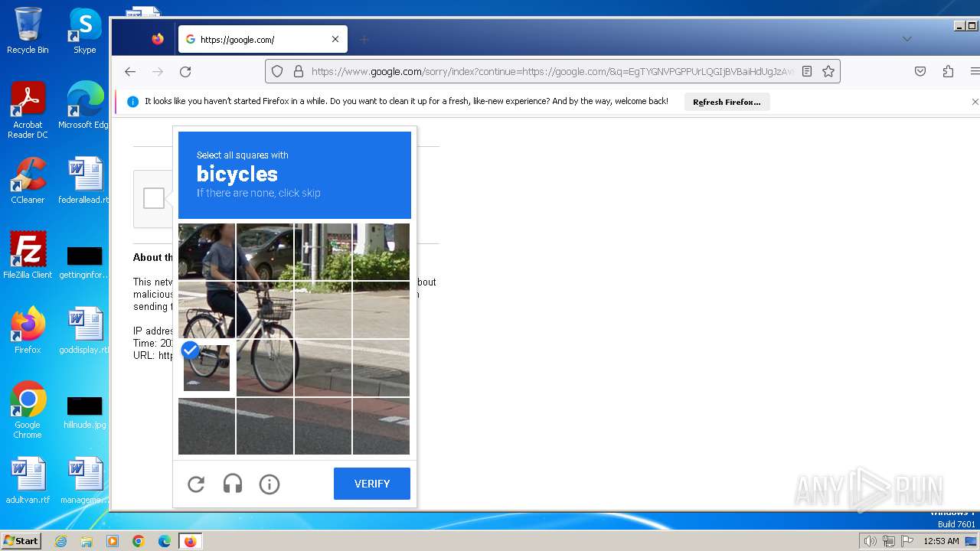980x551 pixels.
Task: Tick the I'm not a robot checkbox
Action: pos(154,198)
